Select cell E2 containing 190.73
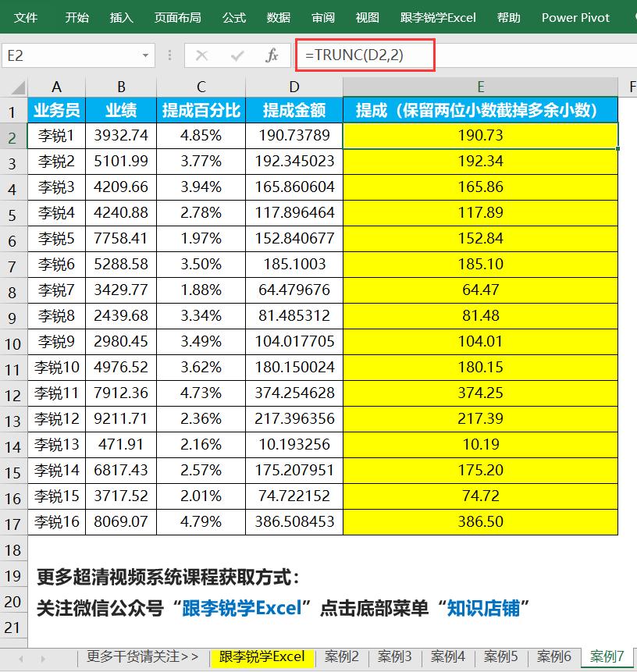Screen dimensions: 637x672 [x=481, y=136]
